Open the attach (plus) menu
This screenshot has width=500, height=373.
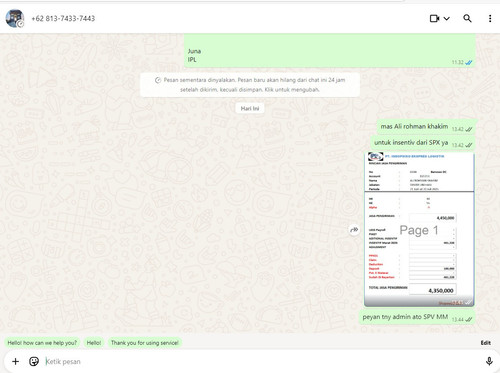15,361
